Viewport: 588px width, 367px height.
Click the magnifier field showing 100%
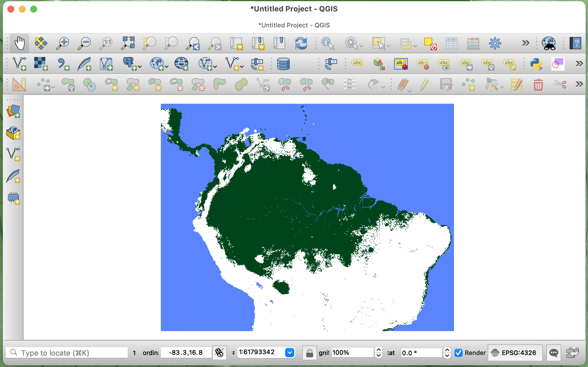coord(352,353)
